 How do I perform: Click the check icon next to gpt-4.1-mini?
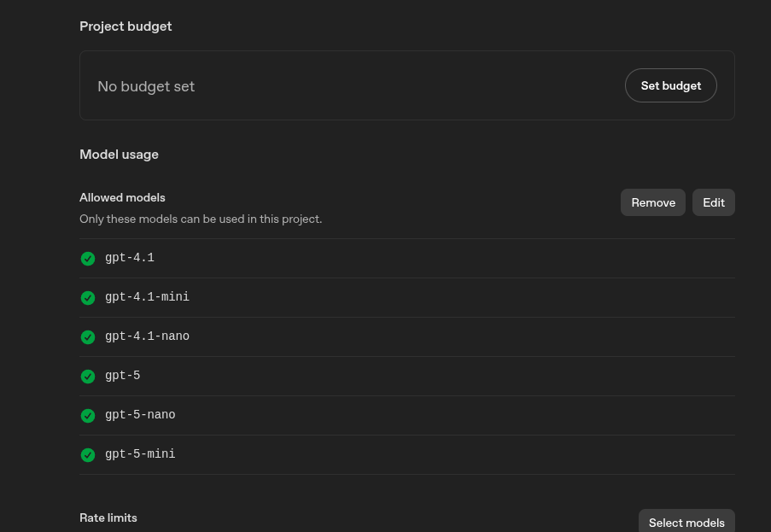[88, 297]
